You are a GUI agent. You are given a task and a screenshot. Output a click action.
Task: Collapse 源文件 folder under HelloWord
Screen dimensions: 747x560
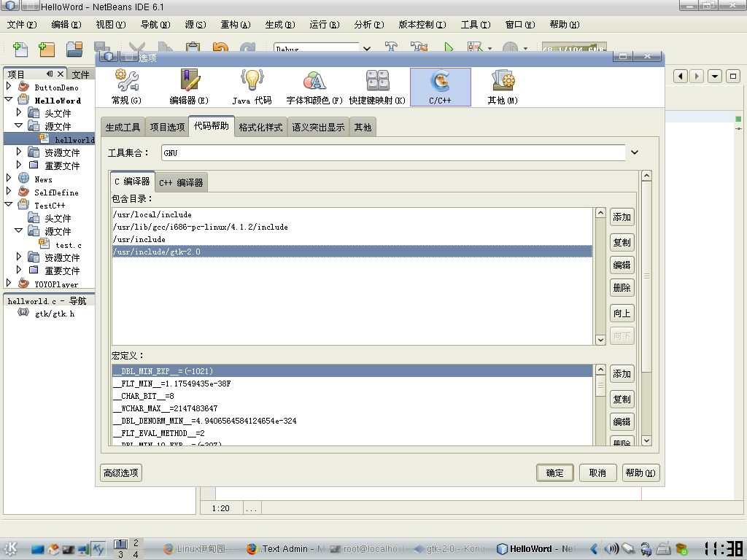pyautogui.click(x=18, y=125)
